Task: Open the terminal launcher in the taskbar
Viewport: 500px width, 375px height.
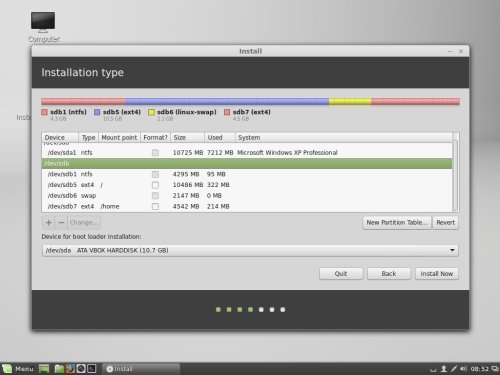Action: (x=92, y=369)
